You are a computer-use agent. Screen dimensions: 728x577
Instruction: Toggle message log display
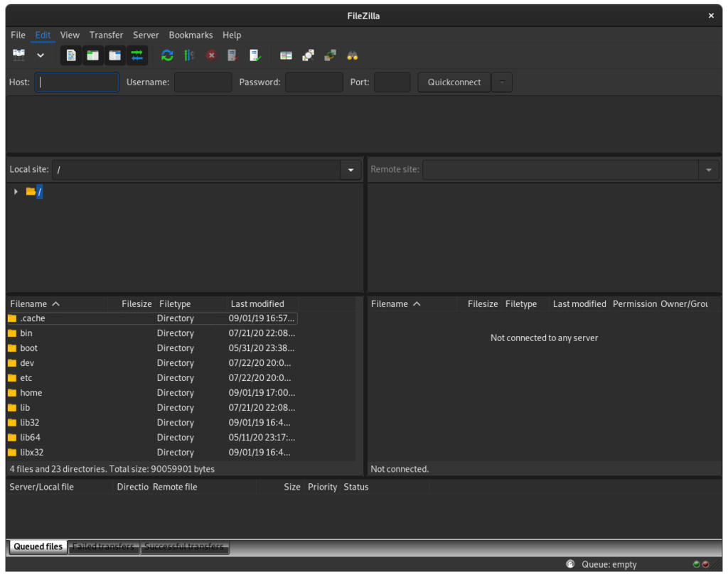coord(71,55)
